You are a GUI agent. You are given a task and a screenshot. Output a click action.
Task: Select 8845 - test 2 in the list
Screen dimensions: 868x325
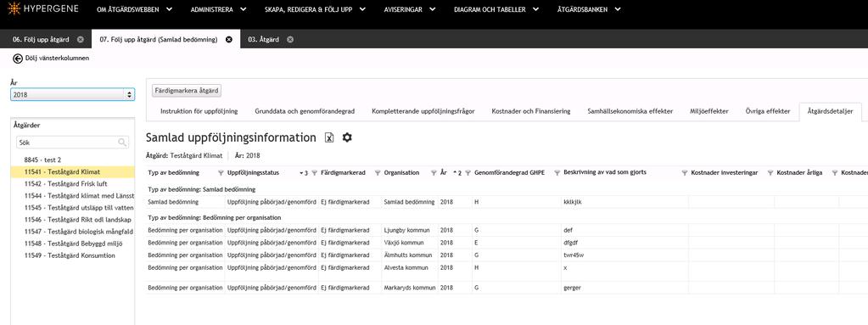(x=42, y=160)
